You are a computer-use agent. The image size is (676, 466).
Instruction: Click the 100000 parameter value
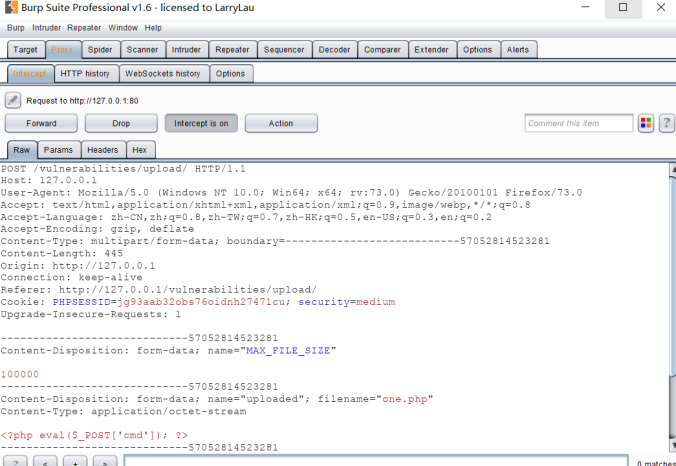click(x=20, y=374)
